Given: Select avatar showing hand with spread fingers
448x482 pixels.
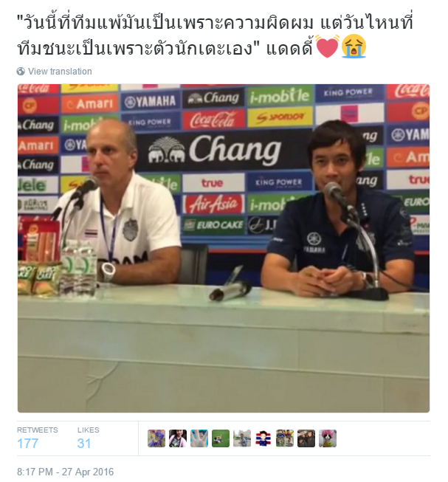Looking at the screenshot, I should coord(199,438).
